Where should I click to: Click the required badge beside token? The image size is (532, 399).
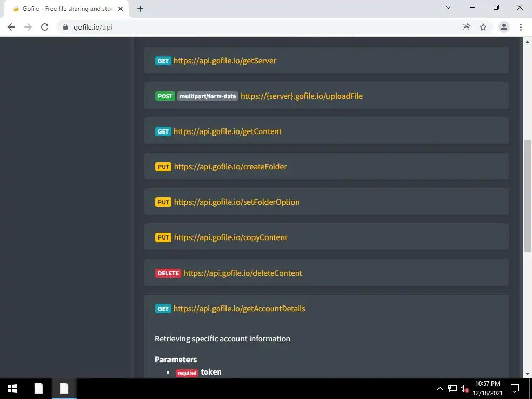(187, 373)
